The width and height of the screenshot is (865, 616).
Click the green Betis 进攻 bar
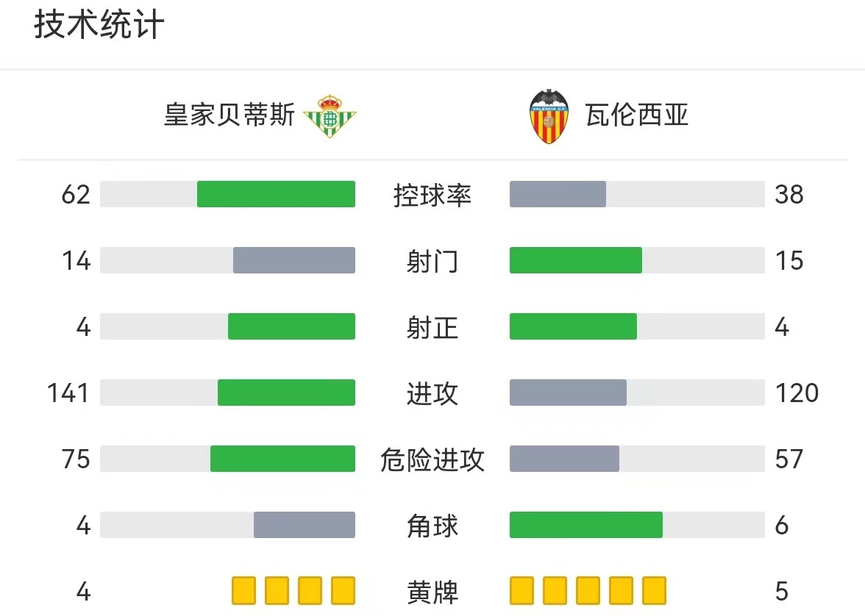click(x=286, y=393)
